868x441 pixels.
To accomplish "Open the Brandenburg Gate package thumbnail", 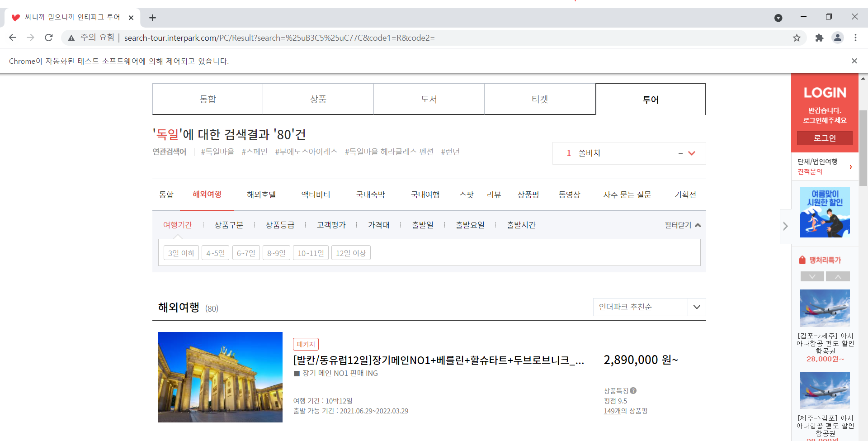I will point(220,377).
